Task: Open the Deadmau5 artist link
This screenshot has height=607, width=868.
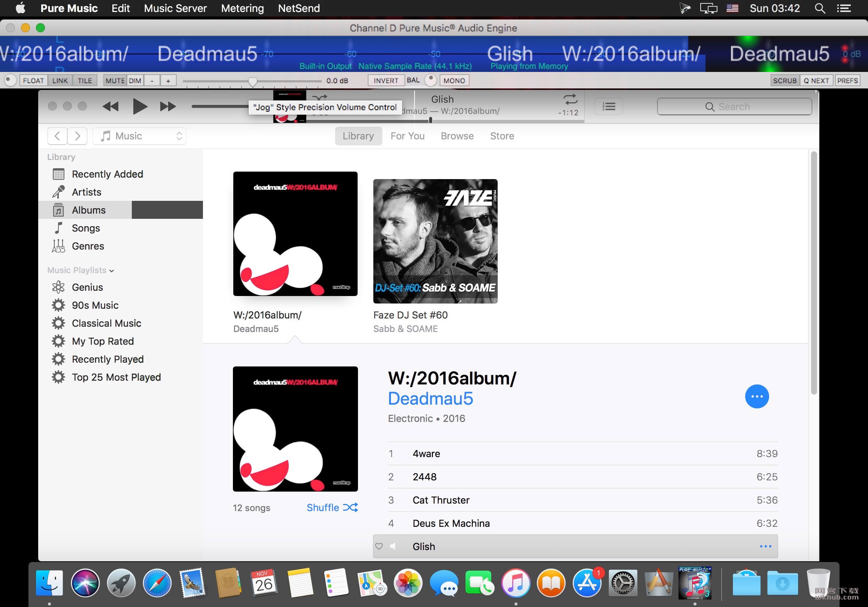Action: pyautogui.click(x=430, y=399)
